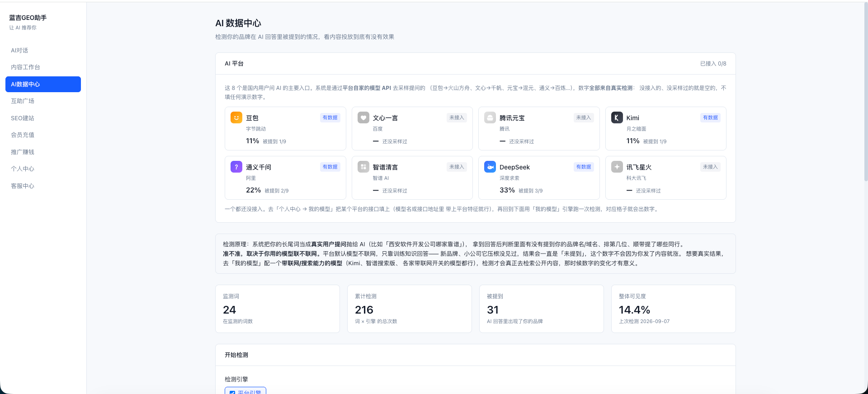
Task: Click the AI 数据中心 page heading
Action: coord(238,23)
